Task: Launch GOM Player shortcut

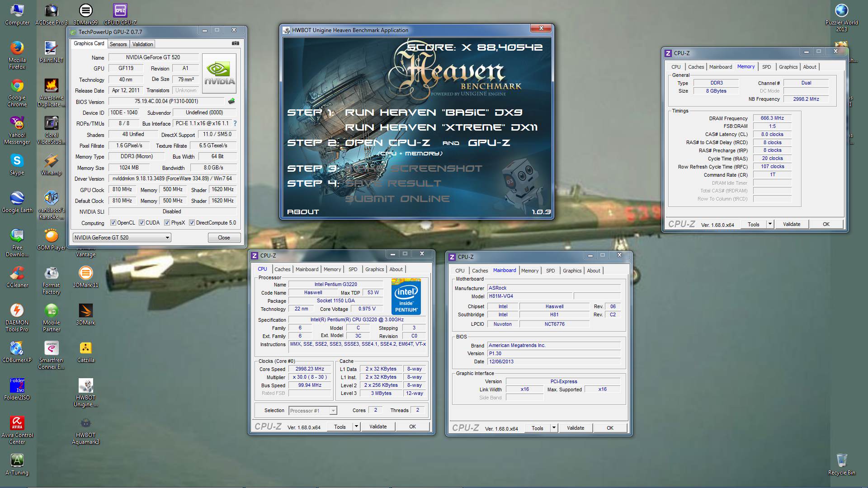Action: (x=51, y=239)
